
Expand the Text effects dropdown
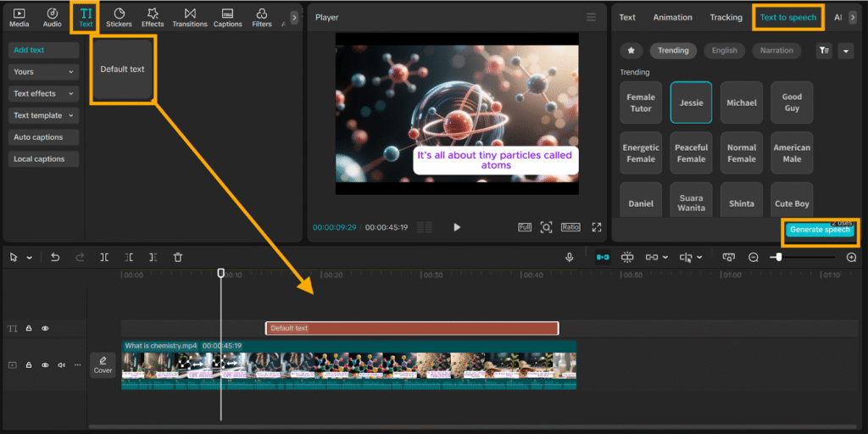(x=44, y=93)
